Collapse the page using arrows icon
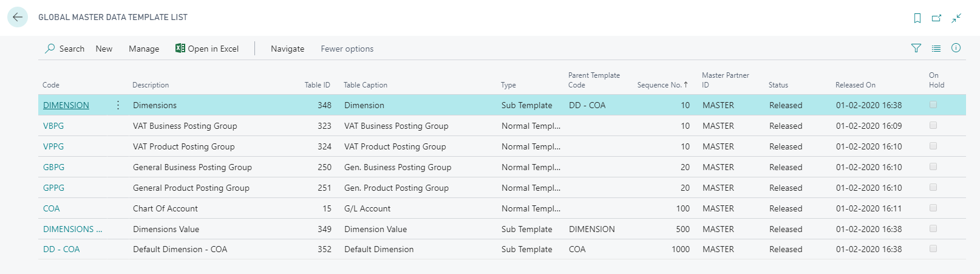980x274 pixels. [956, 18]
